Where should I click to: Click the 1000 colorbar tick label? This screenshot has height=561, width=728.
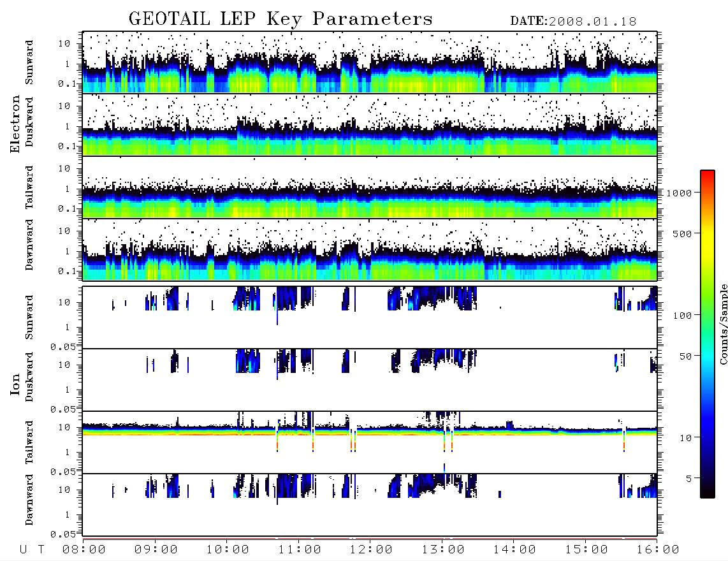[x=679, y=193]
